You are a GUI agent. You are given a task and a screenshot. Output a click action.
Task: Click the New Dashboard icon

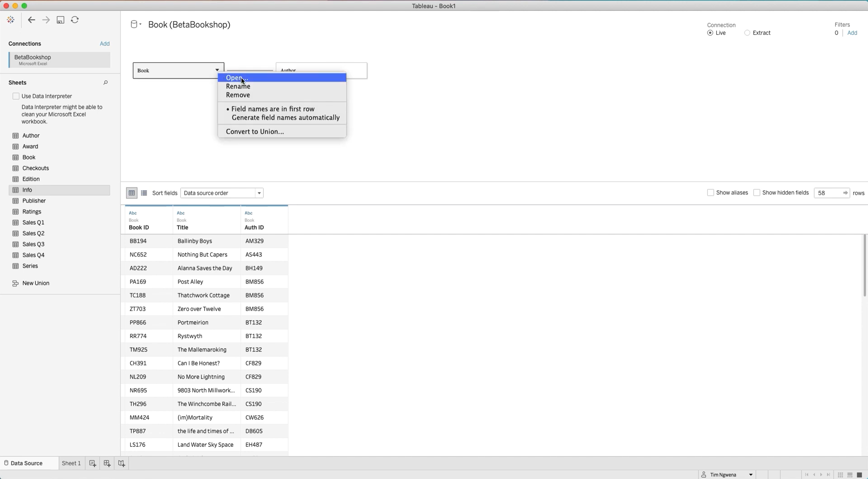(107, 463)
